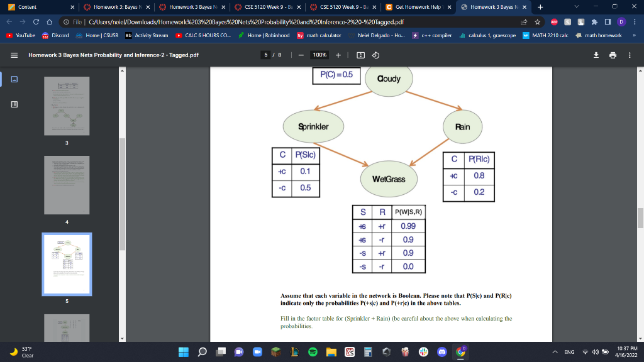Image resolution: width=644 pixels, height=362 pixels.
Task: Switch to first CSE 5120 Week 9 tab
Action: [268, 7]
